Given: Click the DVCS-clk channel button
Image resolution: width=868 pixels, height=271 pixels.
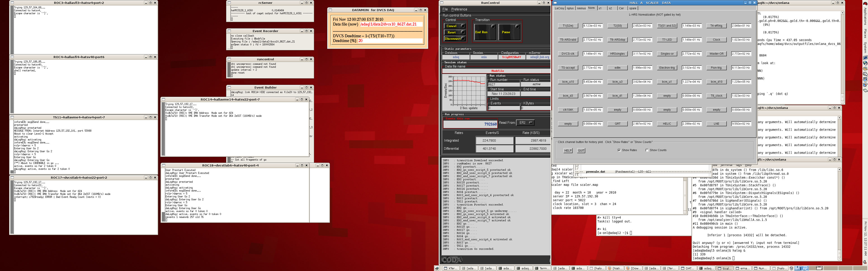Looking at the screenshot, I should pyautogui.click(x=568, y=54).
